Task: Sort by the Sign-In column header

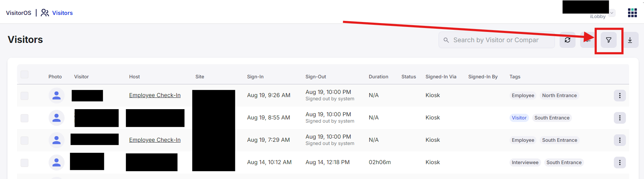Action: [255, 77]
